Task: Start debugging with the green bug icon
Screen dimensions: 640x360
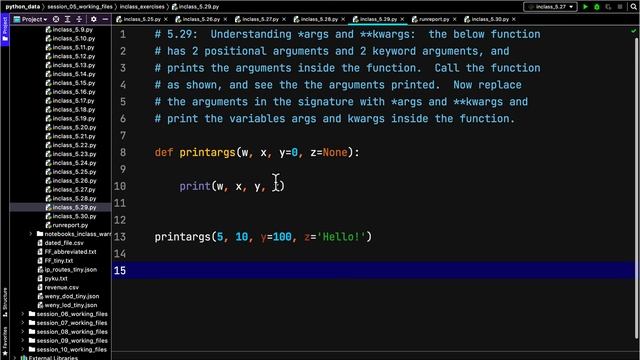Action: (597, 7)
